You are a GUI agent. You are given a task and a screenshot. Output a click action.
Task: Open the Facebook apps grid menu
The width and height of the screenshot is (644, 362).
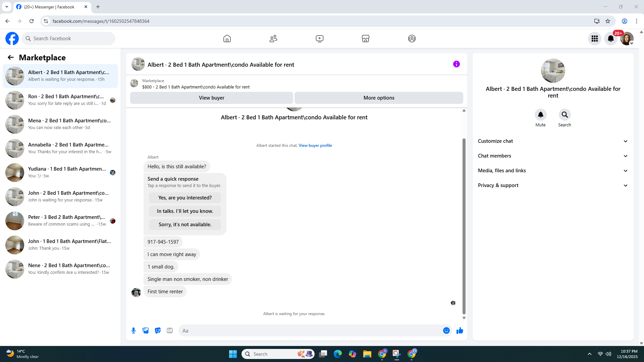click(595, 39)
